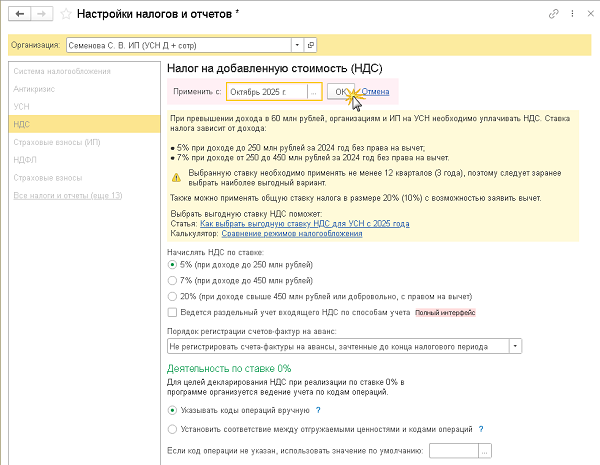600x465 pixels.
Task: Click help question mark for manual operation codes
Action: [x=318, y=410]
